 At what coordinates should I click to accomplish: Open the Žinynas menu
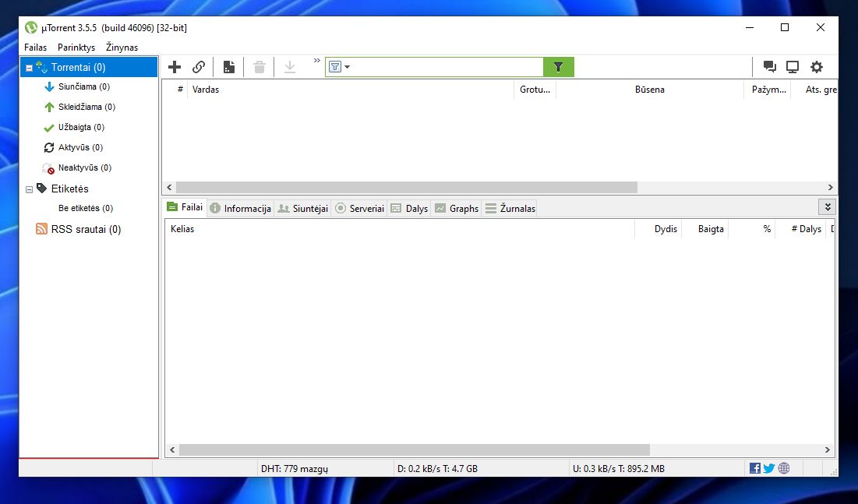coord(122,47)
